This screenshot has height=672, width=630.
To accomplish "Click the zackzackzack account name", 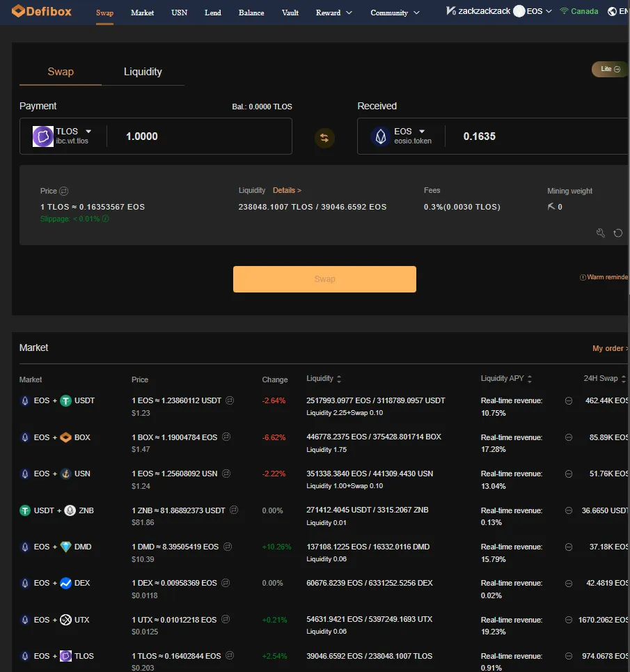I will 484,11.
